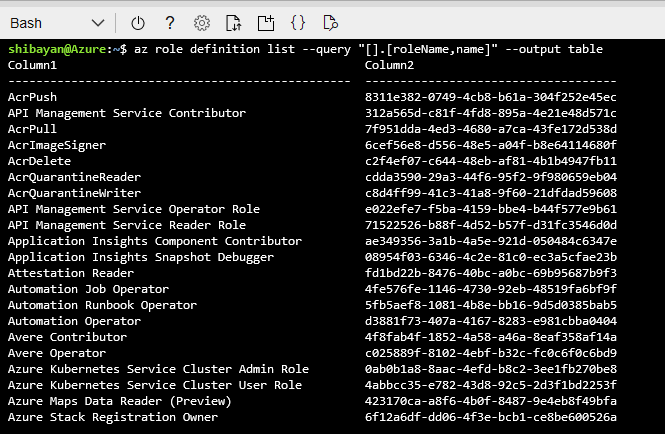The width and height of the screenshot is (665, 434).
Task: Select the AcrQuarantineWriter role name
Action: pos(74,193)
